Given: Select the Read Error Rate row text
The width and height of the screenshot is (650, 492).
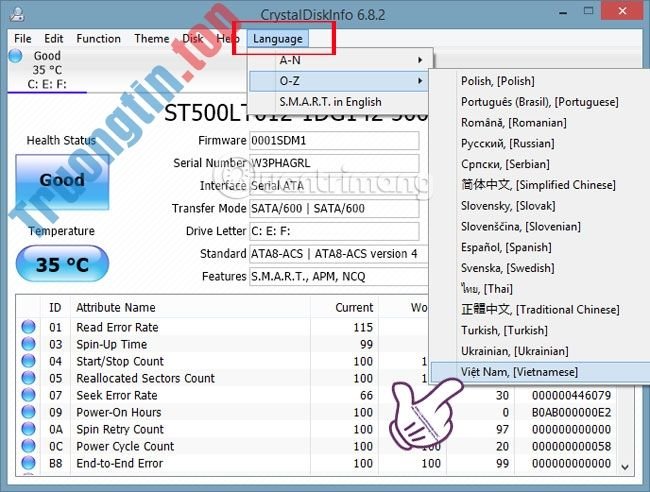Looking at the screenshot, I should [x=117, y=327].
